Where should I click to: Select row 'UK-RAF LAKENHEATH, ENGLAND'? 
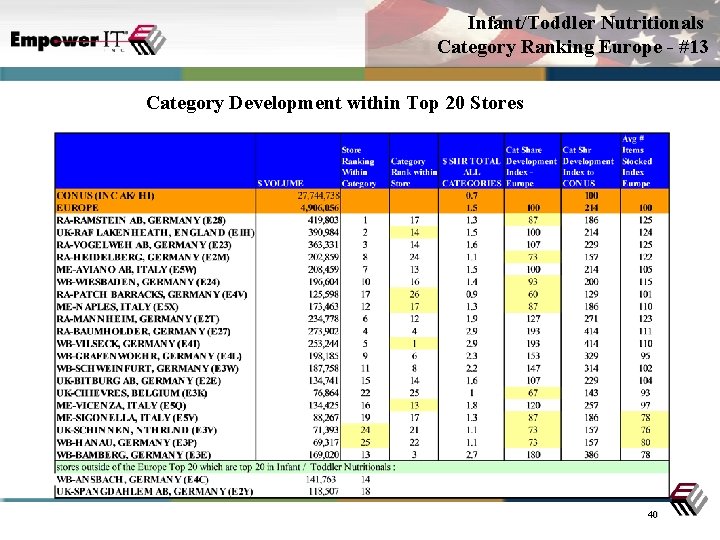(362, 232)
